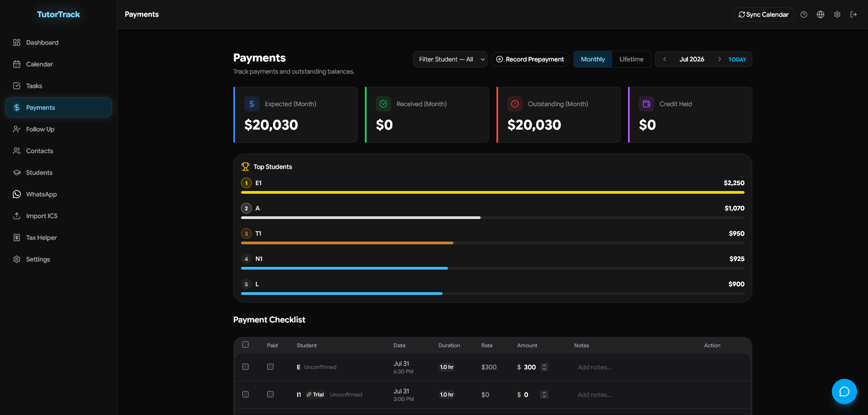Click the $20,030 Outstanding value
Image resolution: width=868 pixels, height=415 pixels.
534,125
